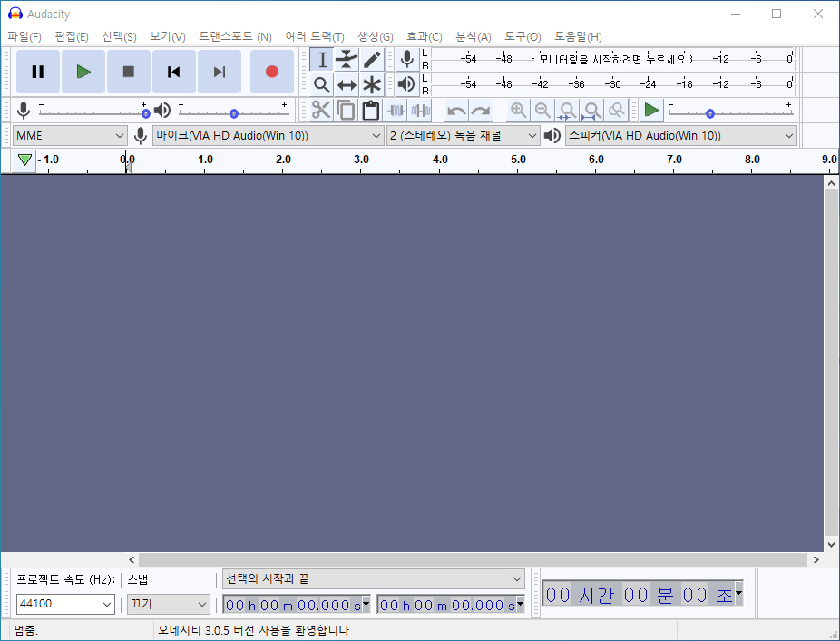This screenshot has width=840, height=641.
Task: Open the 보기(V) menu
Action: pyautogui.click(x=168, y=36)
